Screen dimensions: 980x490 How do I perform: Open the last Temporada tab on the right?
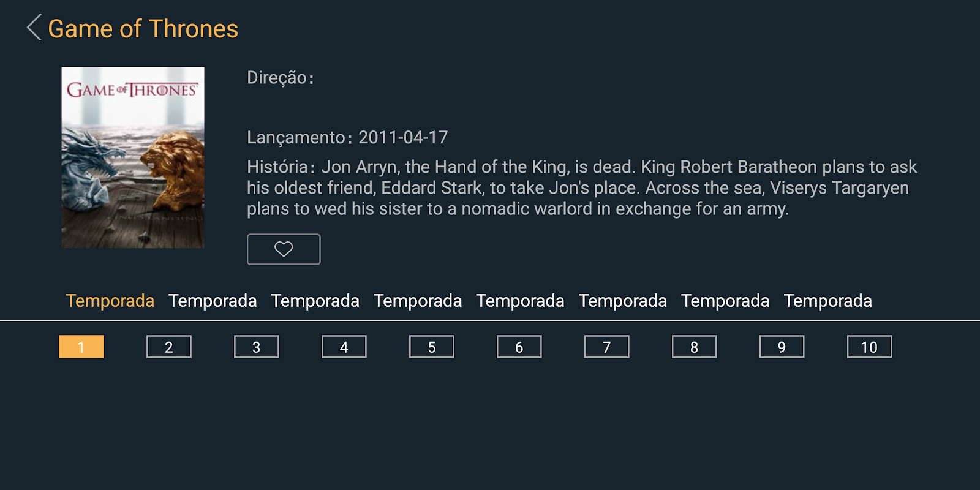[827, 301]
